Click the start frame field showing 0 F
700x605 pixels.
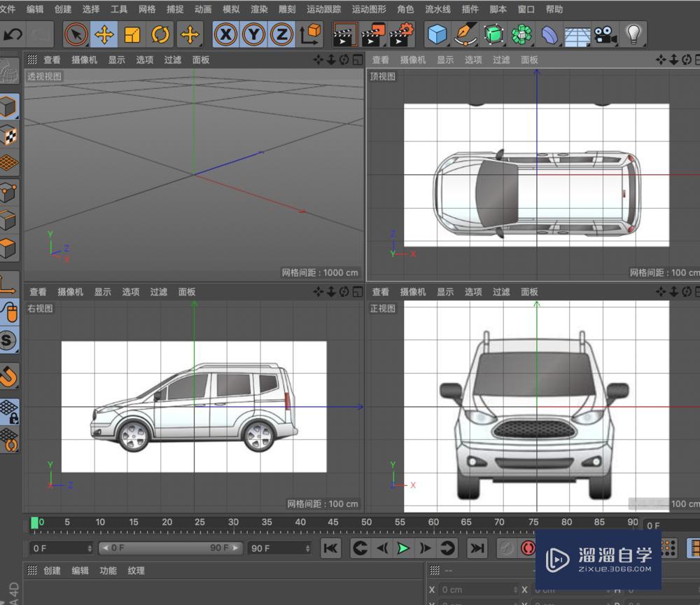[x=61, y=548]
